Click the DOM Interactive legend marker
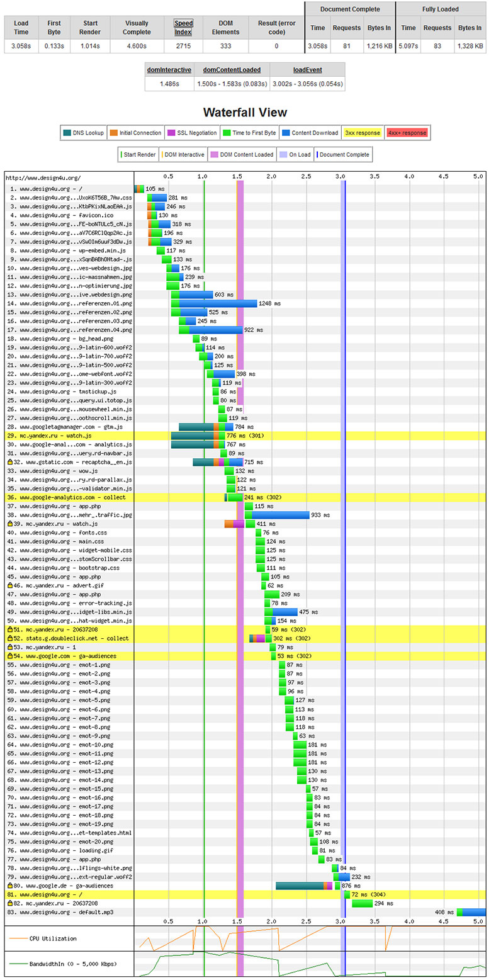The height and width of the screenshot is (980, 491). click(x=164, y=154)
